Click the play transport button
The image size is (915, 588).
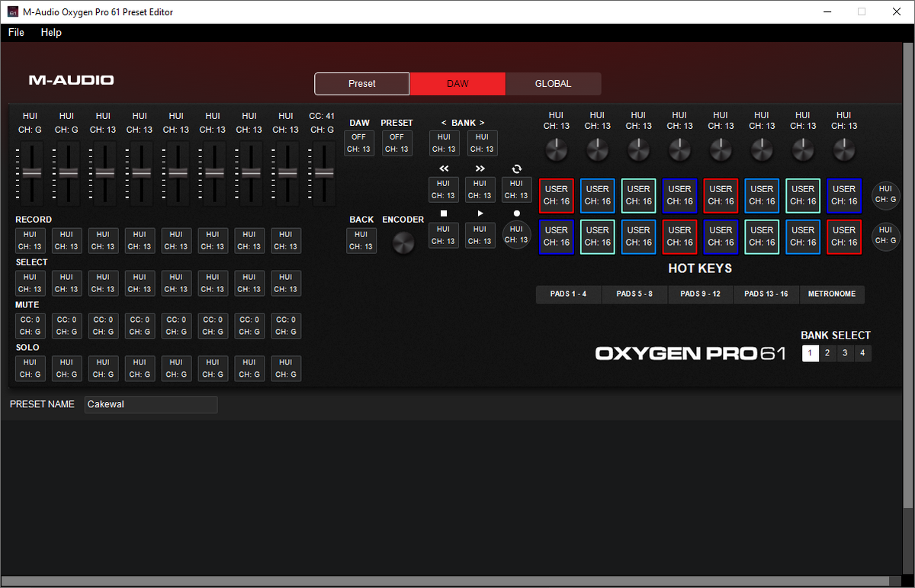[480, 235]
